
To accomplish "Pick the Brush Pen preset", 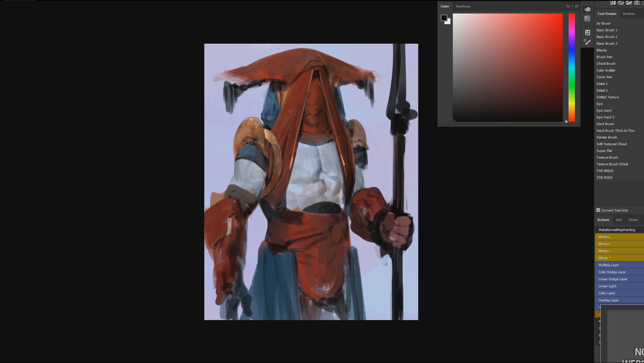I will (619, 57).
